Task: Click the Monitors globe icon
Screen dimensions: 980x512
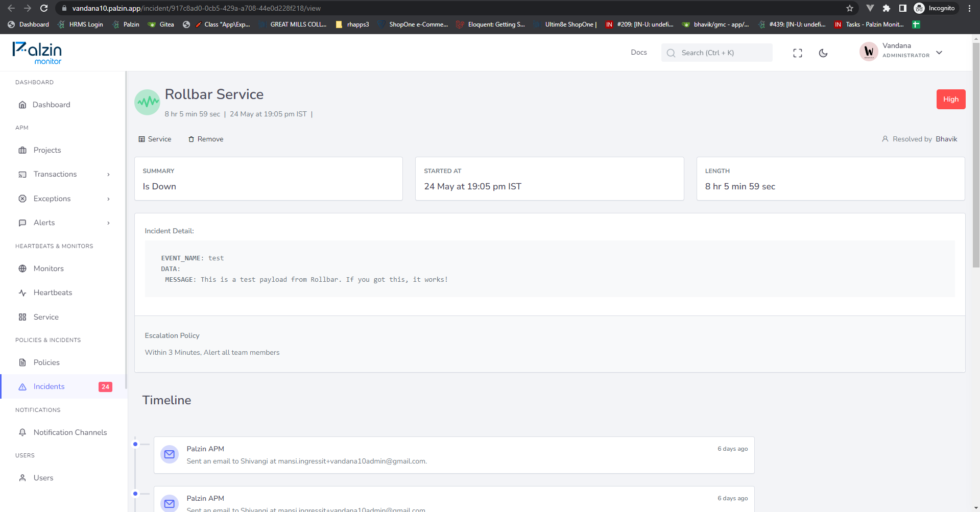Action: click(22, 269)
